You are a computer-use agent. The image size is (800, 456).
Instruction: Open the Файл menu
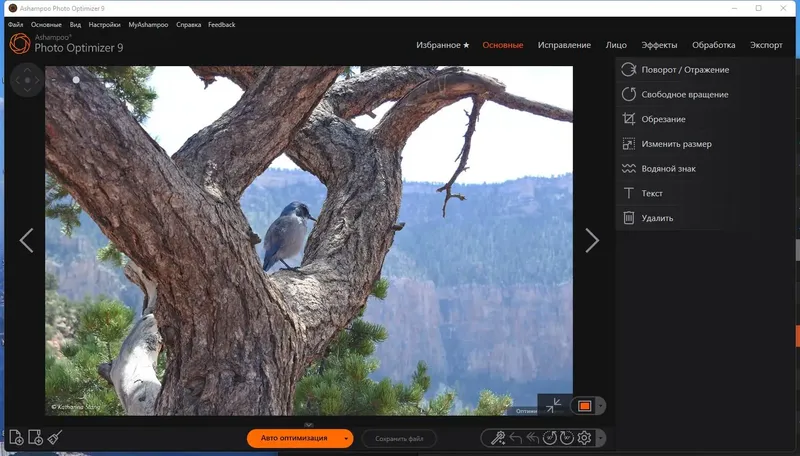[x=15, y=24]
